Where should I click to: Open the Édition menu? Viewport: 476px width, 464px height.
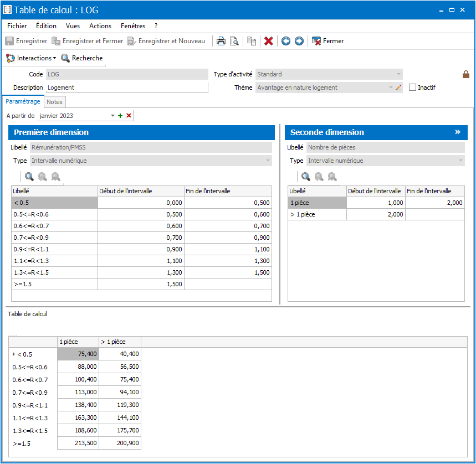tap(46, 26)
